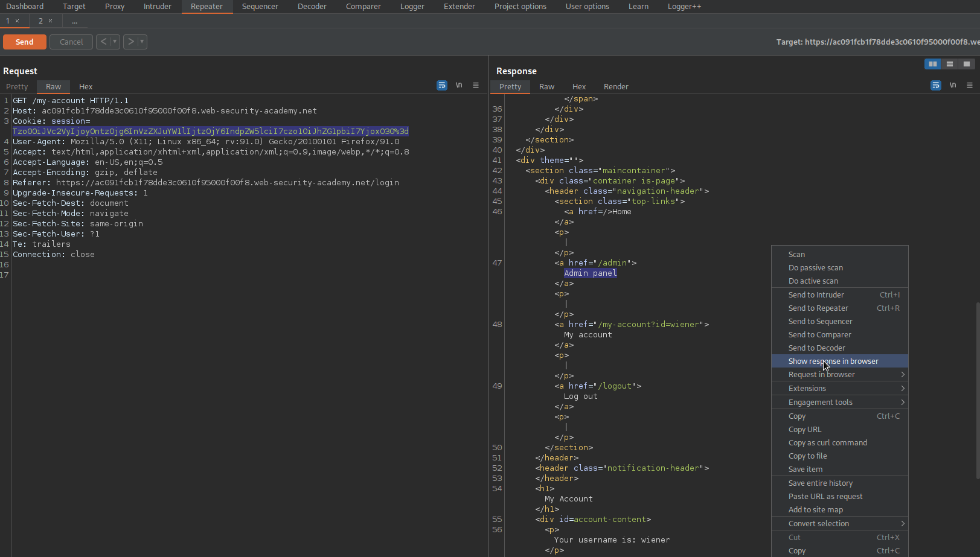Open Project options tab
The width and height of the screenshot is (980, 557).
point(520,7)
